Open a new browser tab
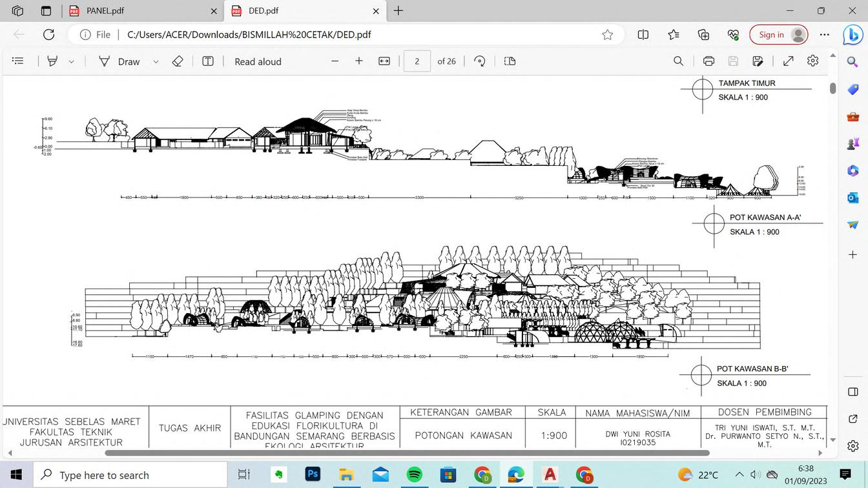 398,10
